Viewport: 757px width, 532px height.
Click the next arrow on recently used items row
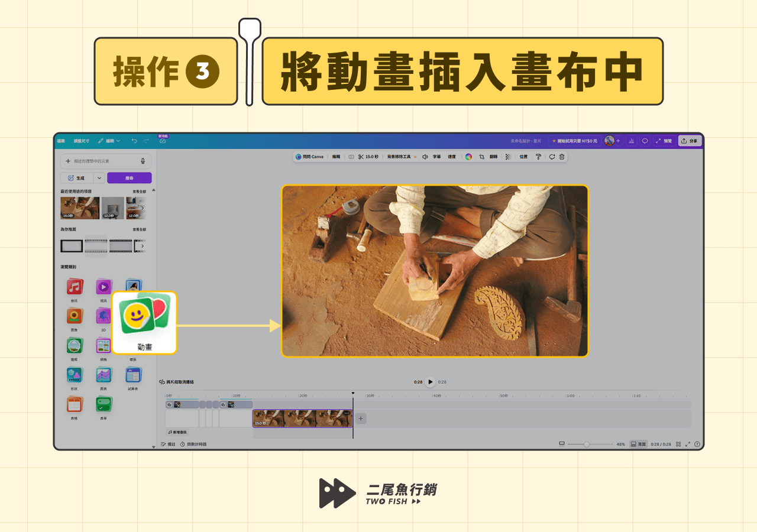(x=142, y=208)
